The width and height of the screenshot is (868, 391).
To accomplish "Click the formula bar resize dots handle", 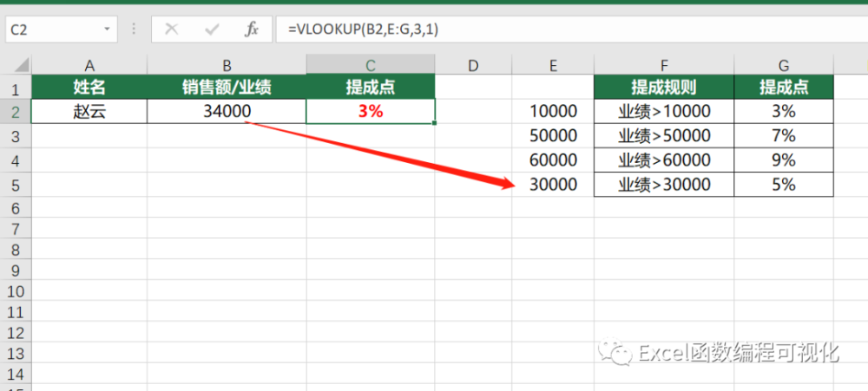I will [x=134, y=29].
